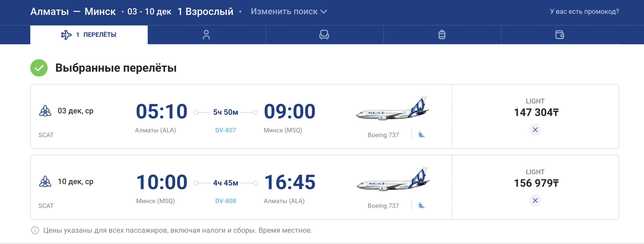Click the Boeing 737 image for DV-807
The image size is (644, 244).
(x=392, y=109)
